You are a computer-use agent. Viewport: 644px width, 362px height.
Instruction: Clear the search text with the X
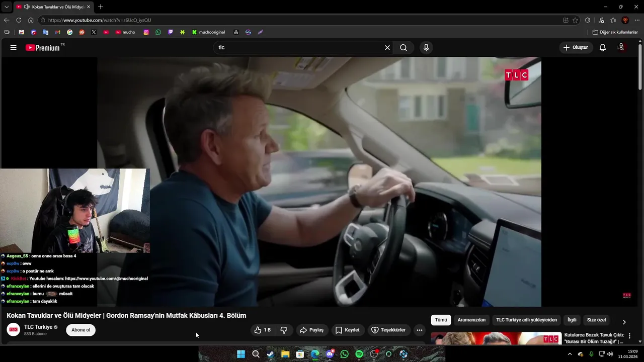coord(387,48)
